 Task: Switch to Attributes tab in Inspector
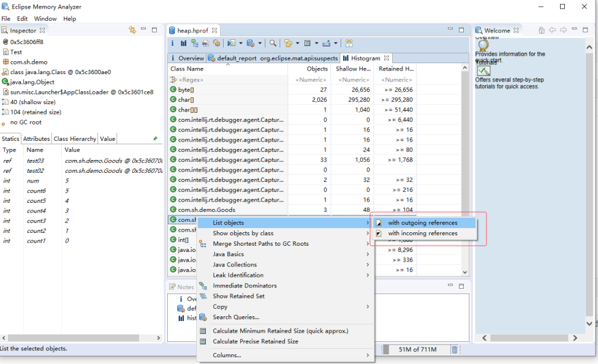[36, 139]
